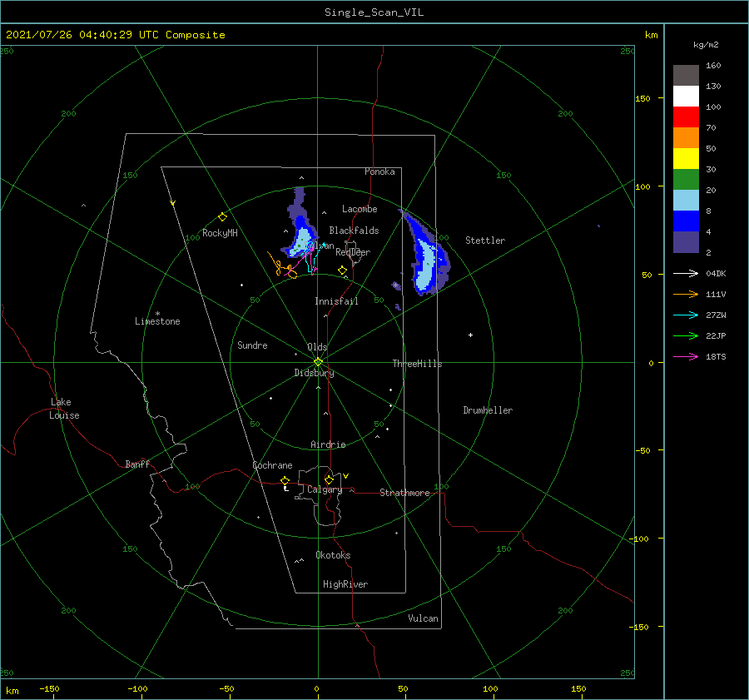
Task: Click the Airdrie map label
Action: click(328, 444)
